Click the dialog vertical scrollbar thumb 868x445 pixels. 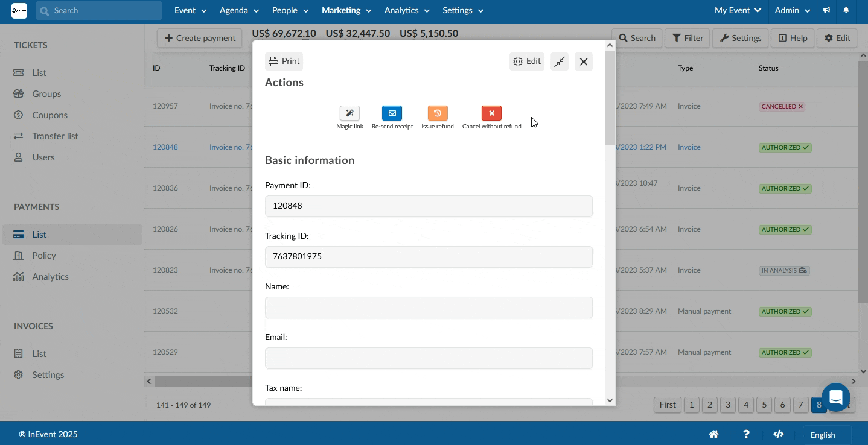[610, 98]
